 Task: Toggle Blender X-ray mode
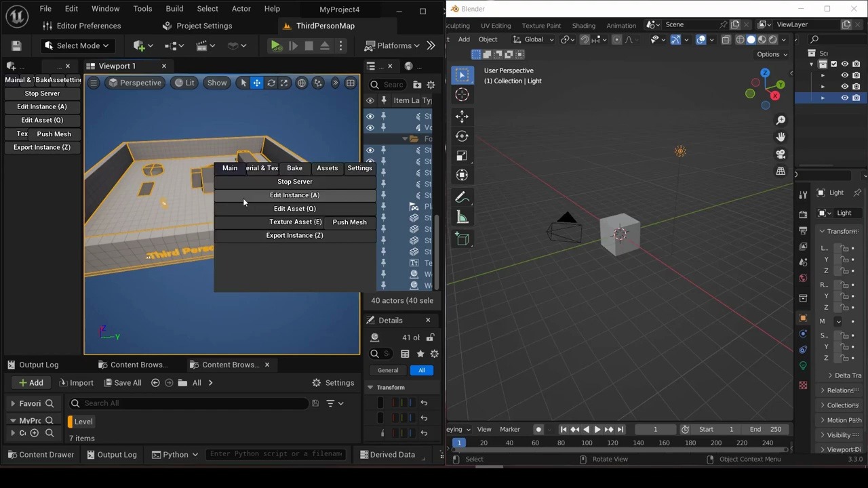pos(726,39)
